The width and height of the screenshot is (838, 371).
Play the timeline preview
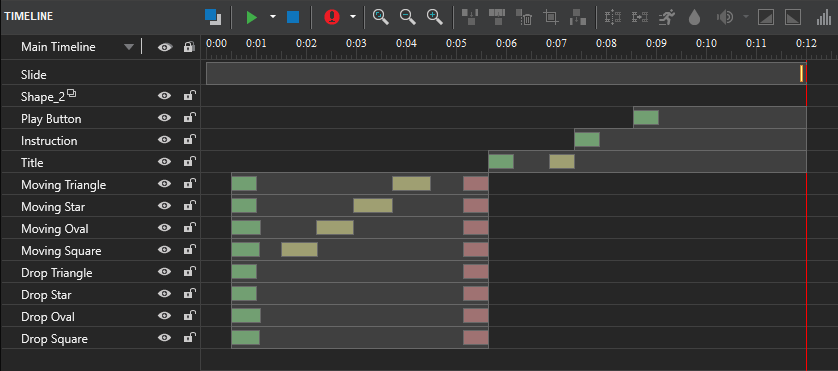point(252,17)
